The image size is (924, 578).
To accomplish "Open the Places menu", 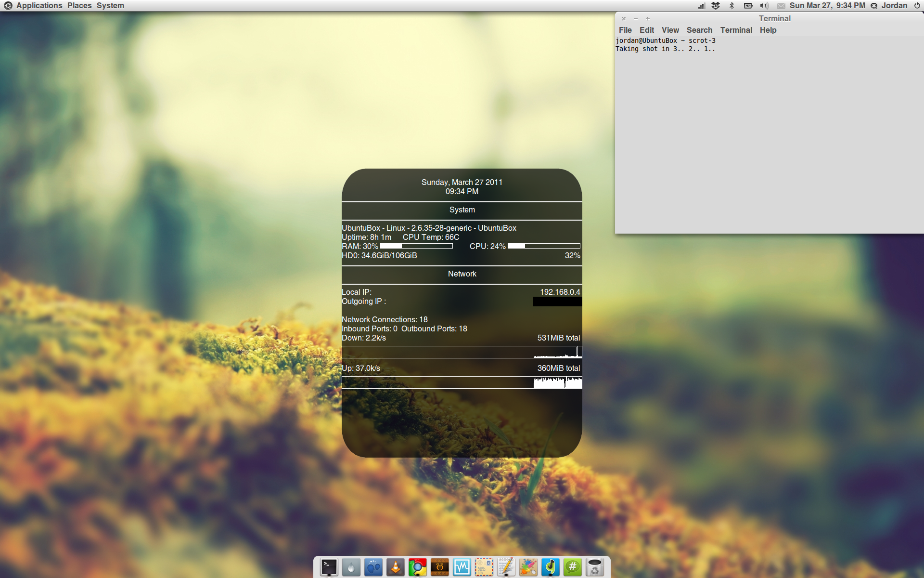I will (x=79, y=6).
